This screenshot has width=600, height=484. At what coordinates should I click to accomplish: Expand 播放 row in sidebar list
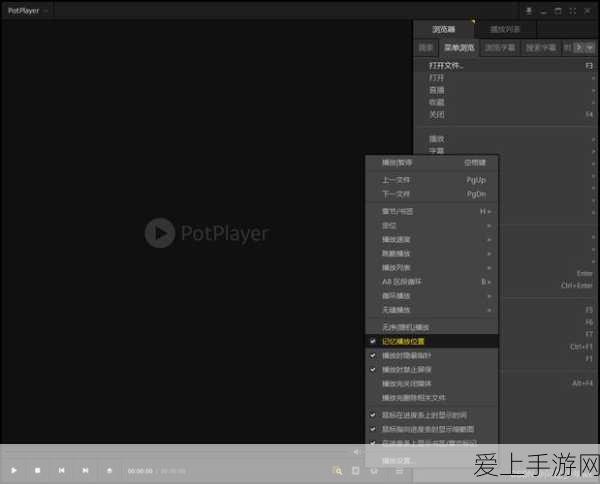pyautogui.click(x=505, y=139)
